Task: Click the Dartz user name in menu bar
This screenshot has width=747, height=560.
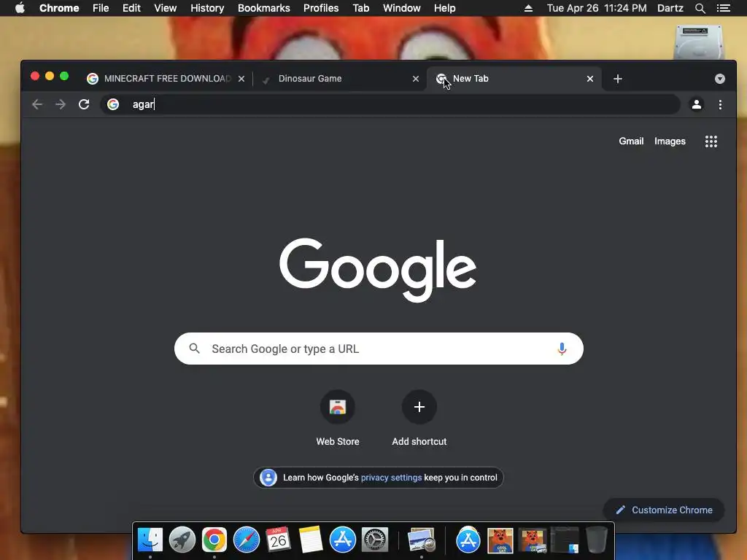Action: coord(670,8)
